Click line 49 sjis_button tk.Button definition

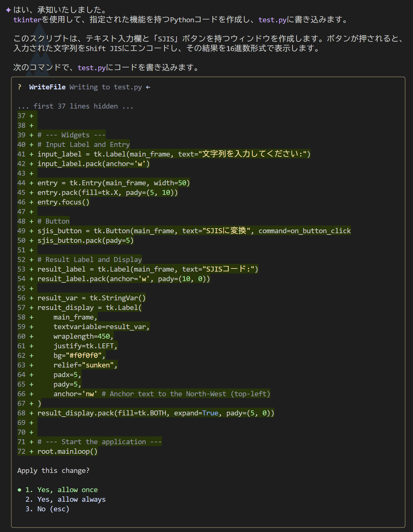(194, 231)
